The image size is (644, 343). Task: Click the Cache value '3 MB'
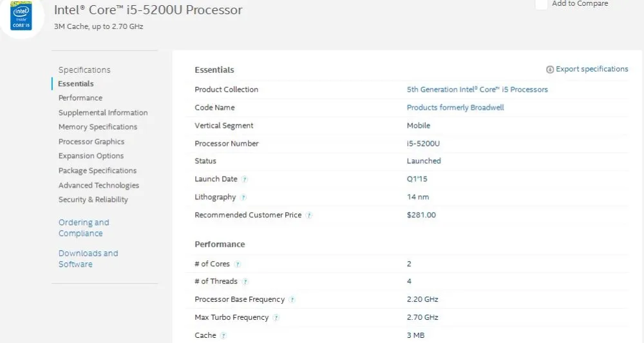415,335
